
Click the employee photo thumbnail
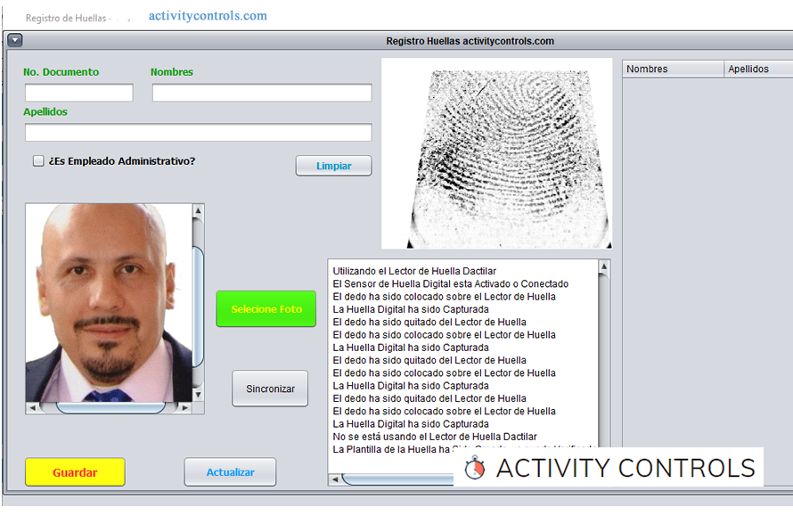(109, 303)
